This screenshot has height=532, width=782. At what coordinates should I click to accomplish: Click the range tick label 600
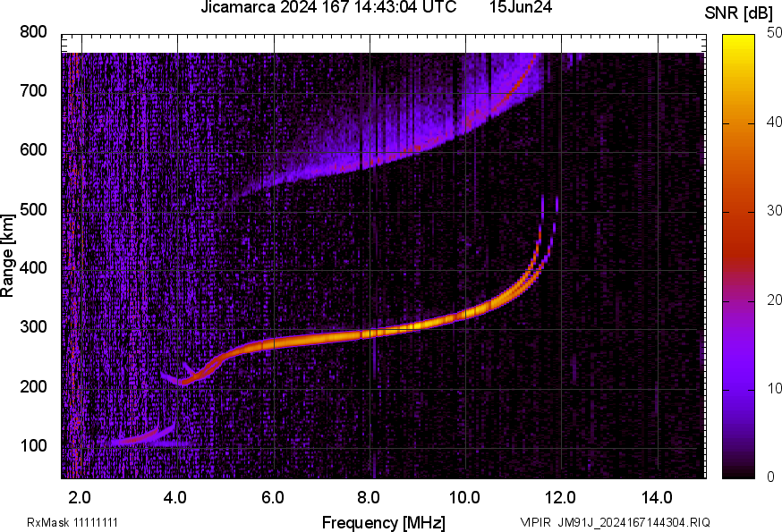pyautogui.click(x=33, y=150)
